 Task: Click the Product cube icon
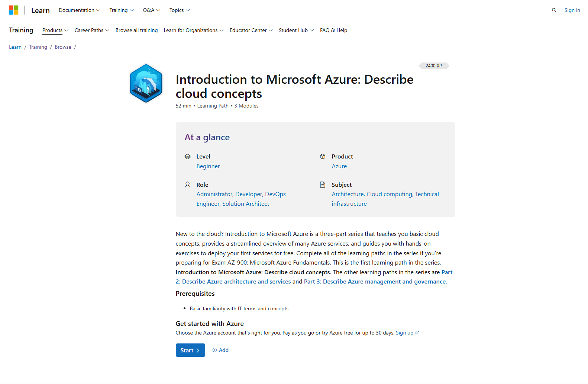323,157
